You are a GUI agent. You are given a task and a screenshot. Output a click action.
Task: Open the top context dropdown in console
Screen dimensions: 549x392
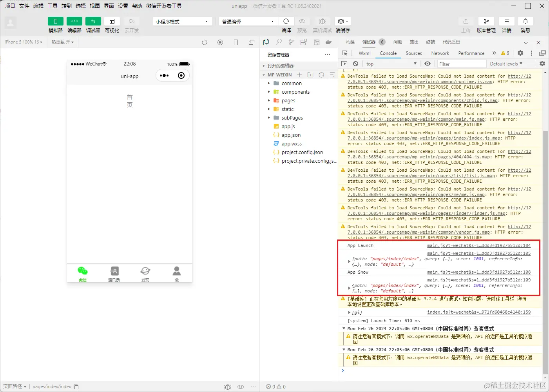click(x=391, y=64)
